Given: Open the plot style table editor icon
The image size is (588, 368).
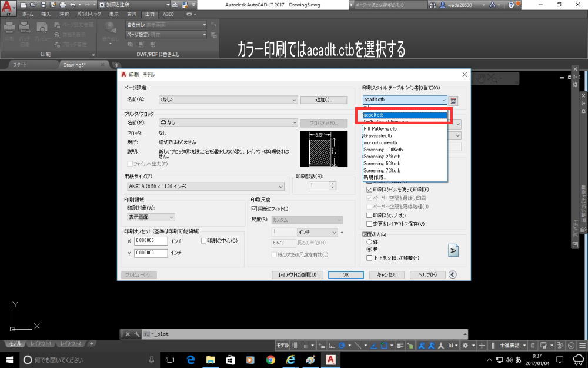Looking at the screenshot, I should (x=453, y=100).
